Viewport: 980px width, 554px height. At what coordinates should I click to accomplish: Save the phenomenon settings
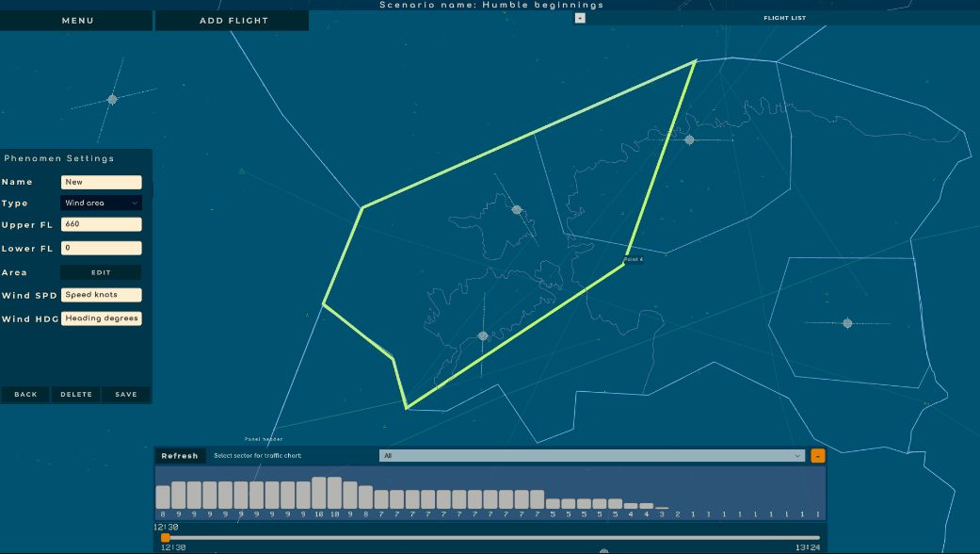click(125, 394)
